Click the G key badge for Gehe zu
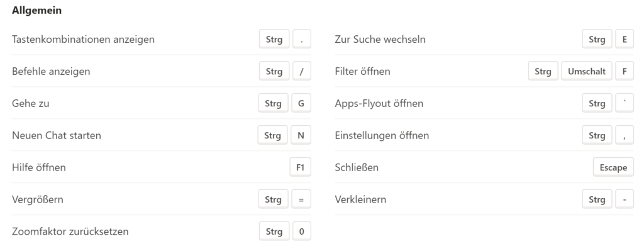The image size is (644, 251). point(301,103)
